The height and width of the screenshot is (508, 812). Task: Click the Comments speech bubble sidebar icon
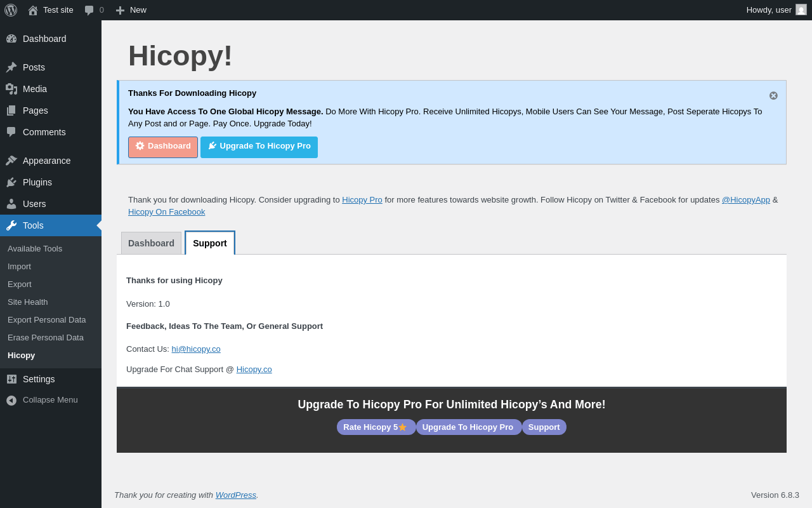(11, 132)
